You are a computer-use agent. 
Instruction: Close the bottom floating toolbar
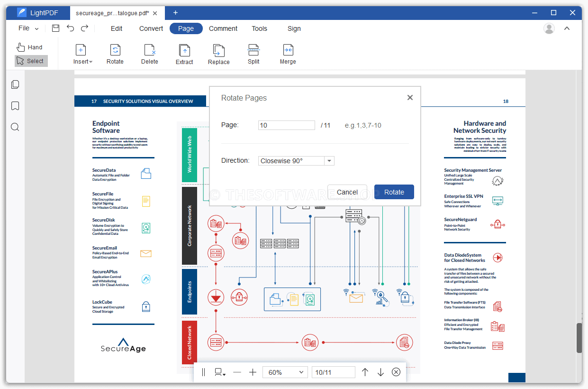[396, 372]
